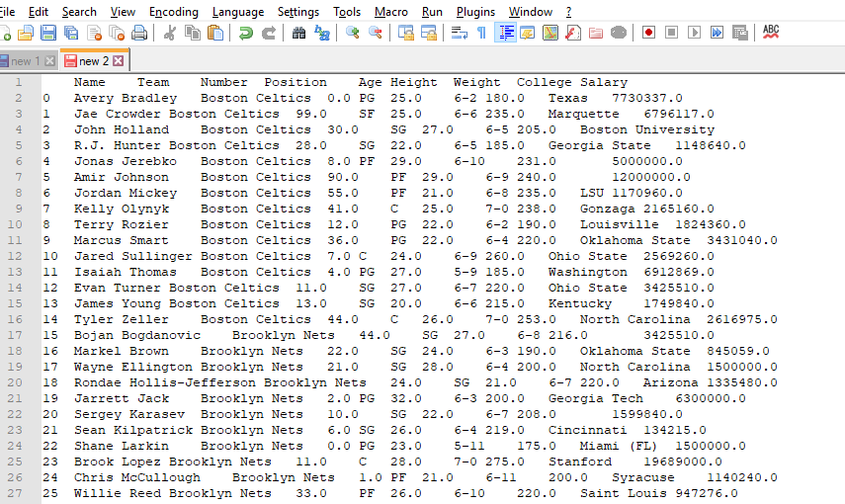Click the Open file toolbar icon
845x504 pixels.
pos(26,33)
